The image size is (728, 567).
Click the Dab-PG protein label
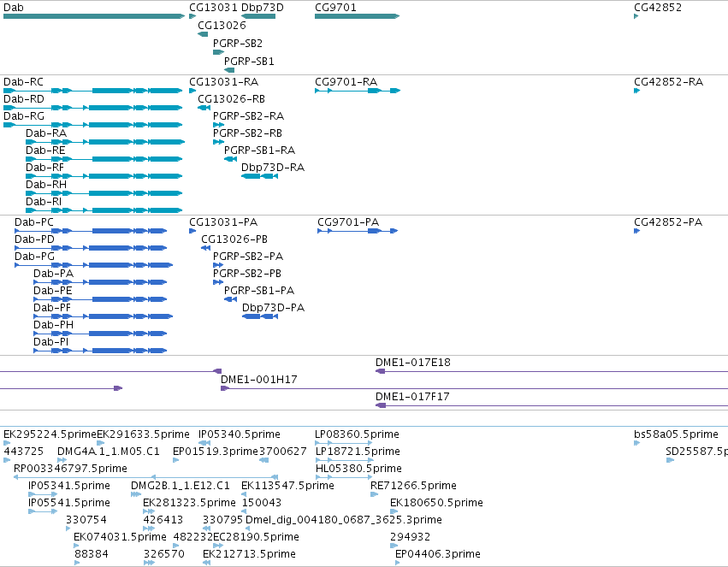34,257
